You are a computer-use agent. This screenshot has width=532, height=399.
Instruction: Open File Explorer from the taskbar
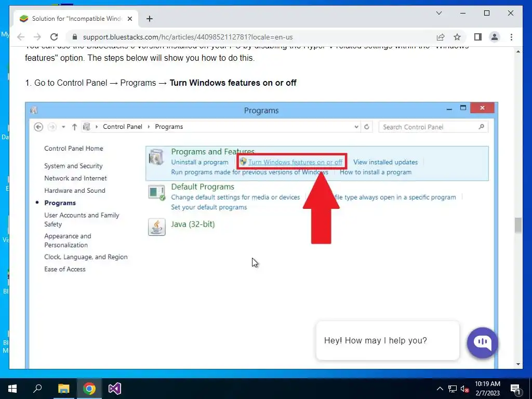tap(63, 389)
